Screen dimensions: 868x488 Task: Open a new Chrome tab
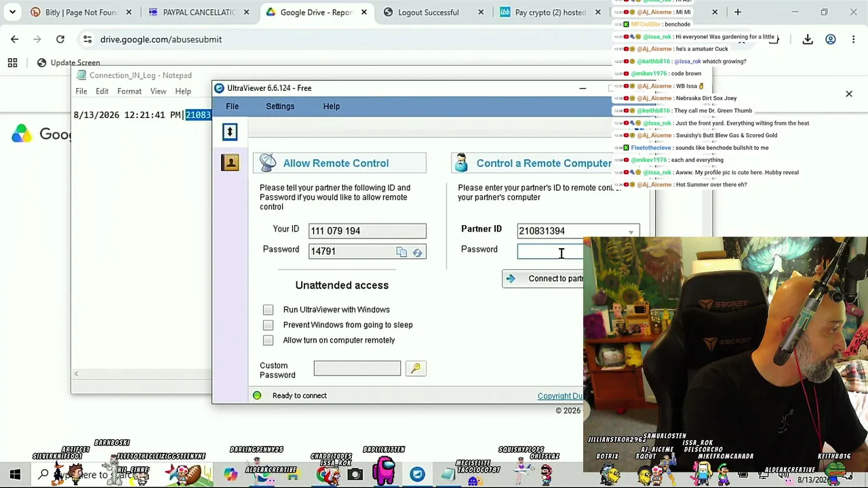click(x=738, y=12)
